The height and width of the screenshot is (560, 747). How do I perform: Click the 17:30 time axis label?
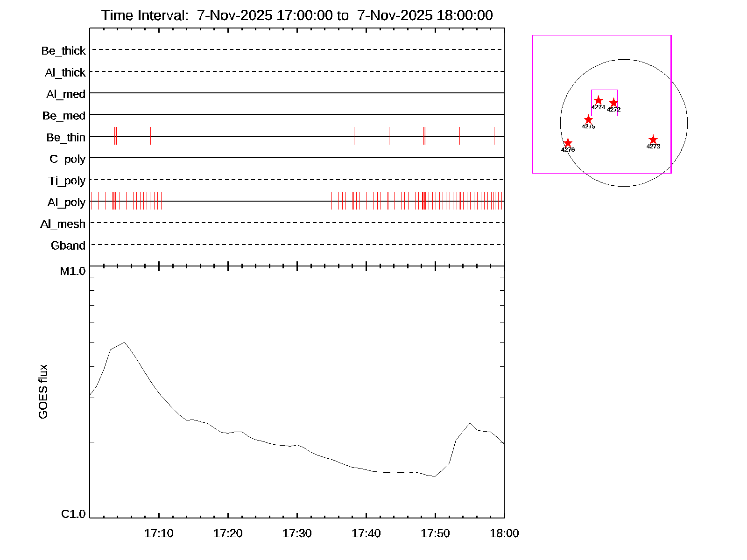point(297,533)
